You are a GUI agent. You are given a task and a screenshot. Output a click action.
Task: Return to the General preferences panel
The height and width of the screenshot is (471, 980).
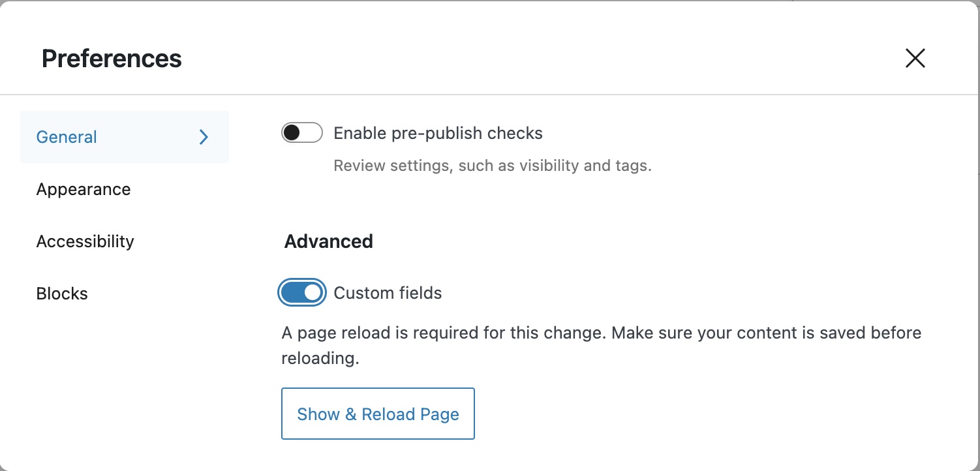tap(66, 137)
